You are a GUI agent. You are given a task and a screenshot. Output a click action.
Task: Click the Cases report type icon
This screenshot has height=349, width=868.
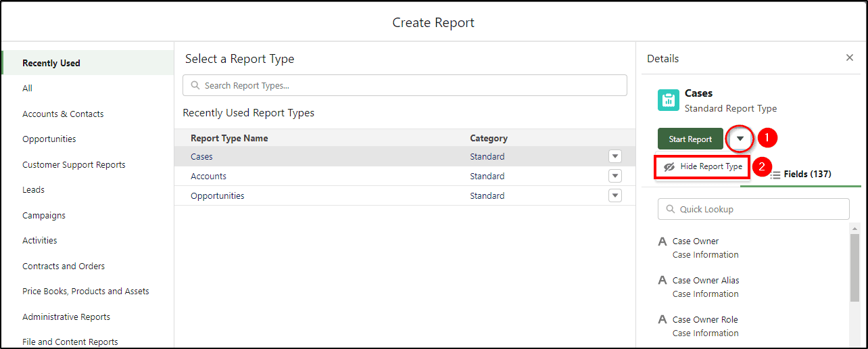pyautogui.click(x=669, y=100)
